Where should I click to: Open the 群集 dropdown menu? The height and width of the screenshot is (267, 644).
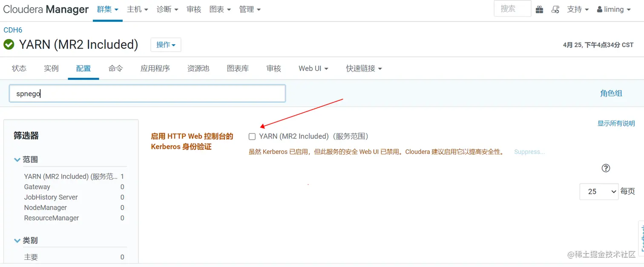point(108,9)
